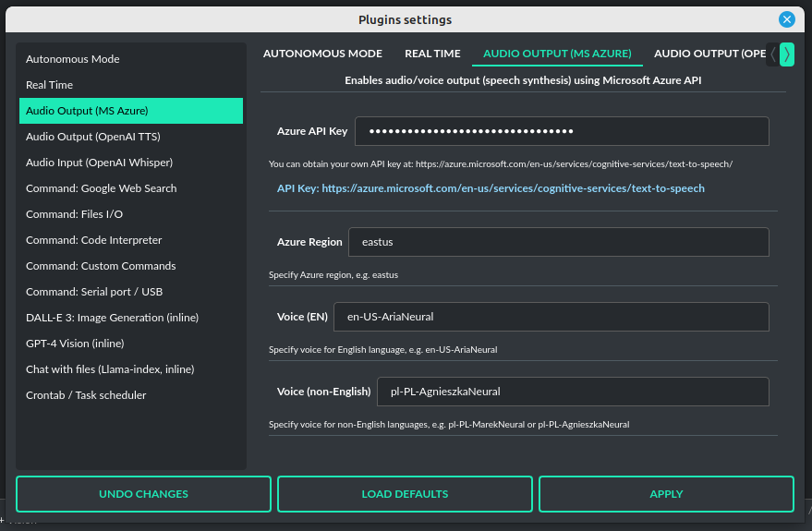Pick GPT-4 Vision (inline) in the plugin list

coord(75,344)
